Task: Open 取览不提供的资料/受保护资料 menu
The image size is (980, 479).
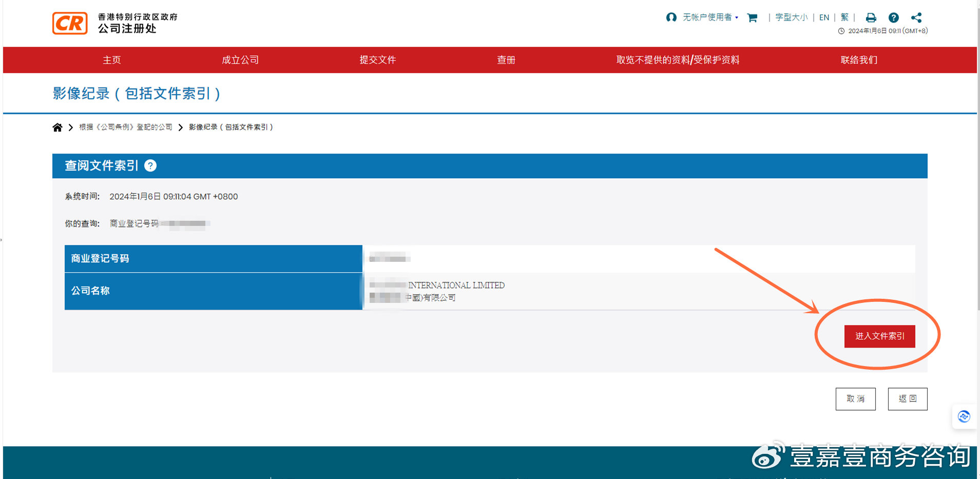Action: pos(678,60)
